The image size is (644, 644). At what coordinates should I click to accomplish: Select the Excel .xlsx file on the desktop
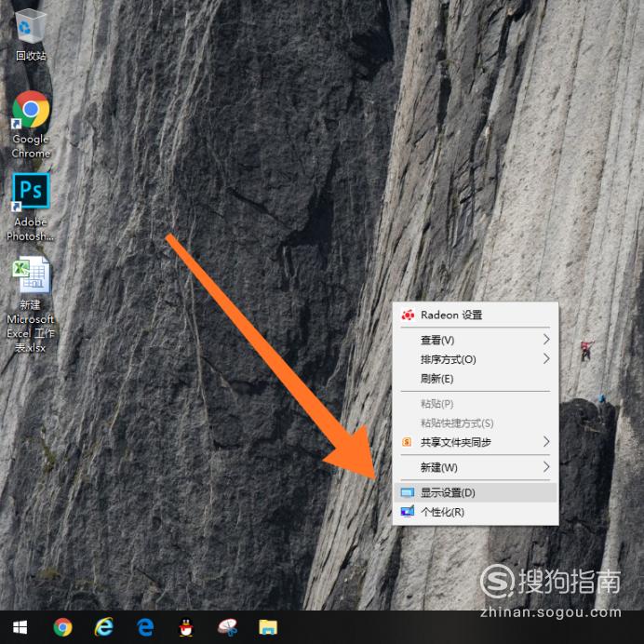[x=31, y=304]
